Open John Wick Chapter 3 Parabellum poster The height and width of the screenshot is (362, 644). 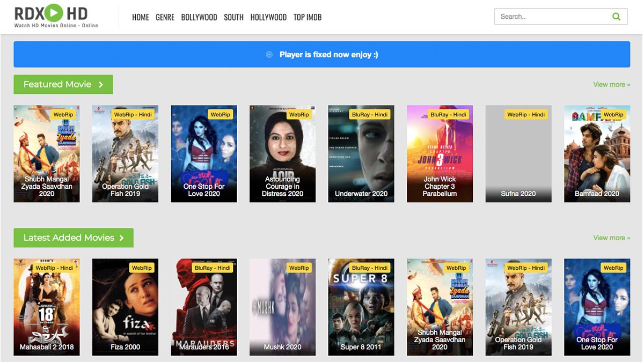point(440,154)
